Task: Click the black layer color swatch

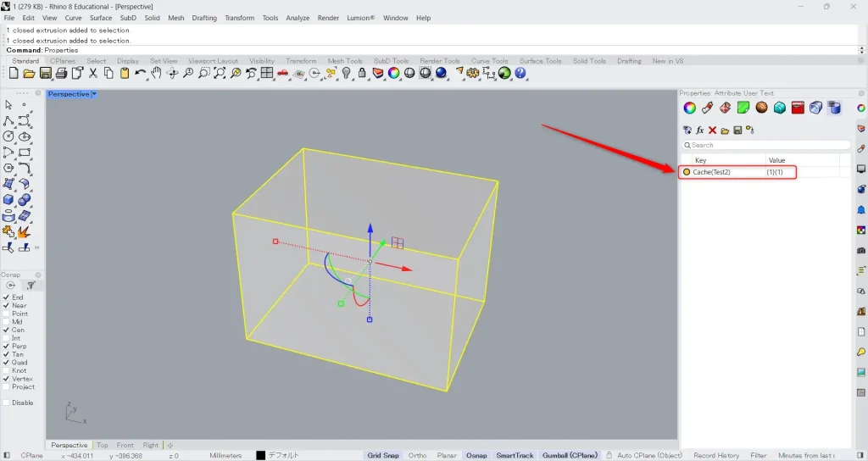Action: tap(261, 456)
